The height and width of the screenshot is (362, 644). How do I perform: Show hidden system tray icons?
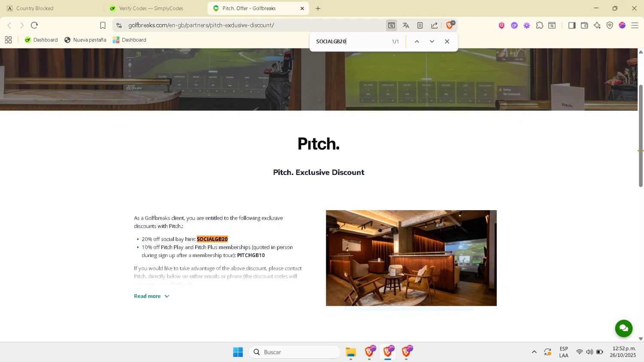(534, 352)
